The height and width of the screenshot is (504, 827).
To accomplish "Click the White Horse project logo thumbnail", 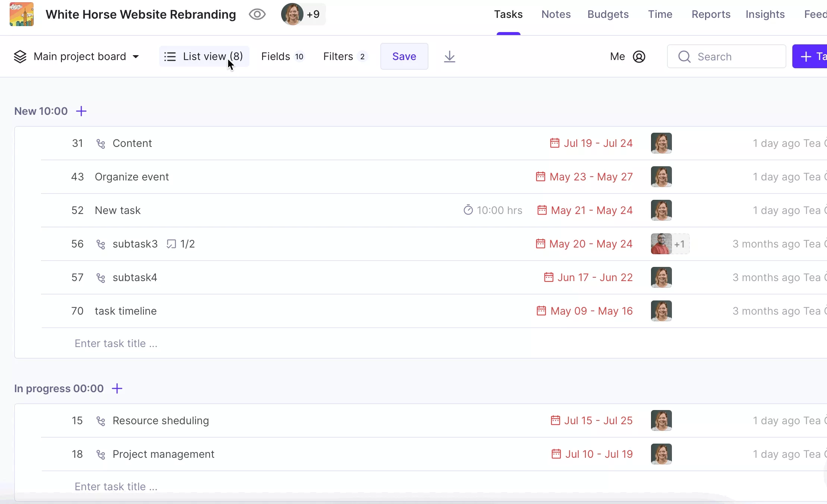I will tap(22, 14).
